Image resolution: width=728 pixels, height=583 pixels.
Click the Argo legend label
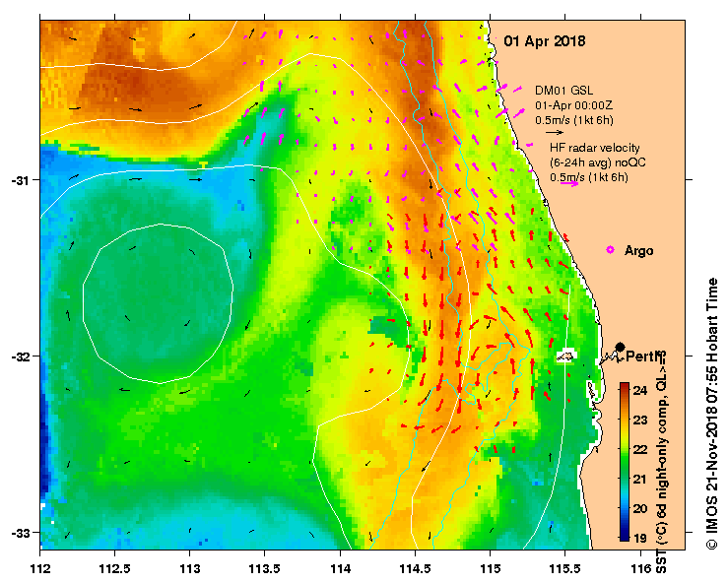point(639,251)
